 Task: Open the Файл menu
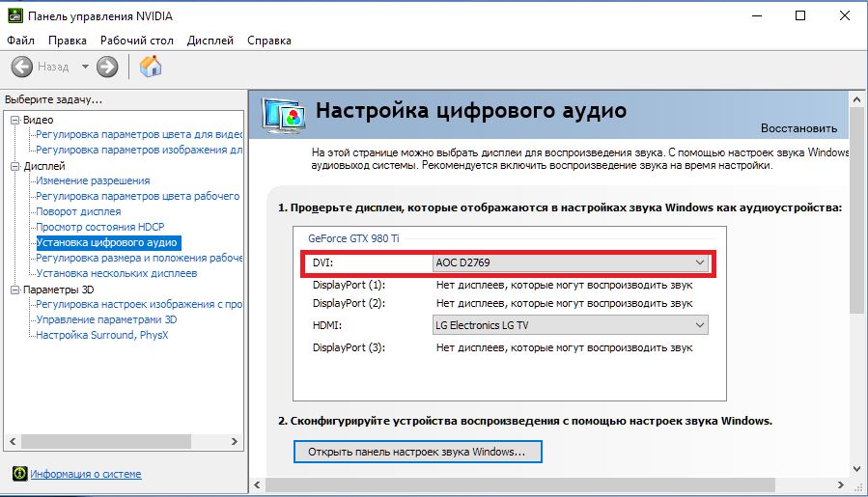tap(20, 41)
